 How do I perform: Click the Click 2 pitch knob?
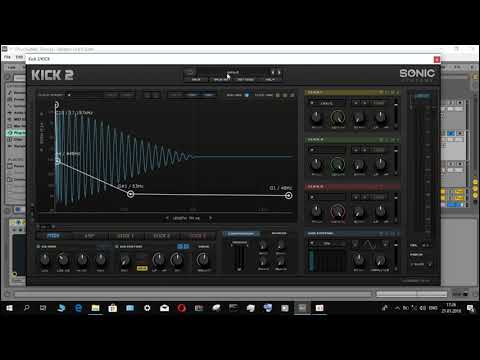pyautogui.click(x=316, y=164)
